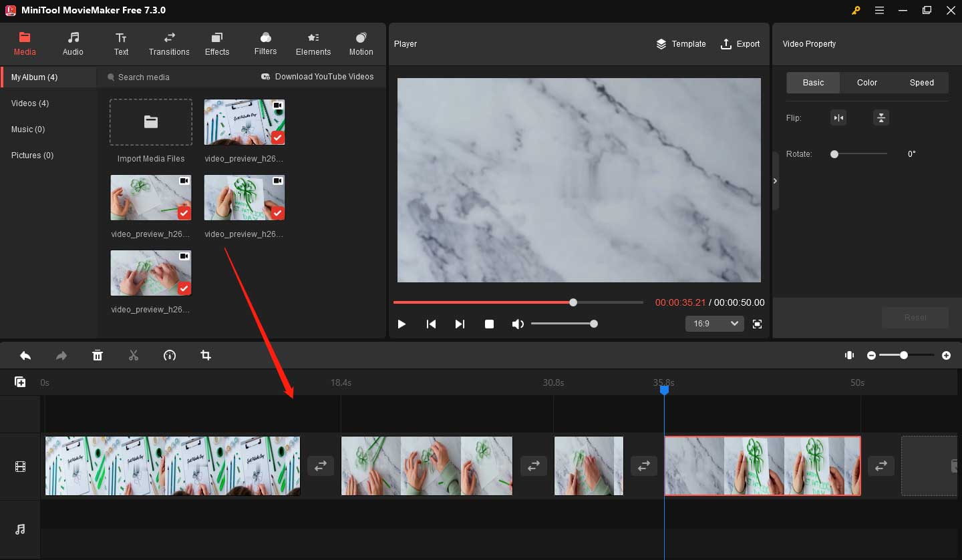Image resolution: width=962 pixels, height=560 pixels.
Task: Adjust the timeline zoom slider
Action: (x=907, y=356)
